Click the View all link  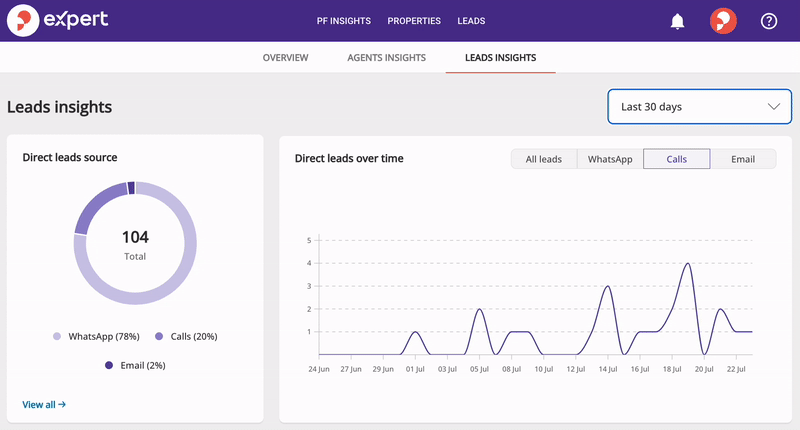tap(44, 405)
